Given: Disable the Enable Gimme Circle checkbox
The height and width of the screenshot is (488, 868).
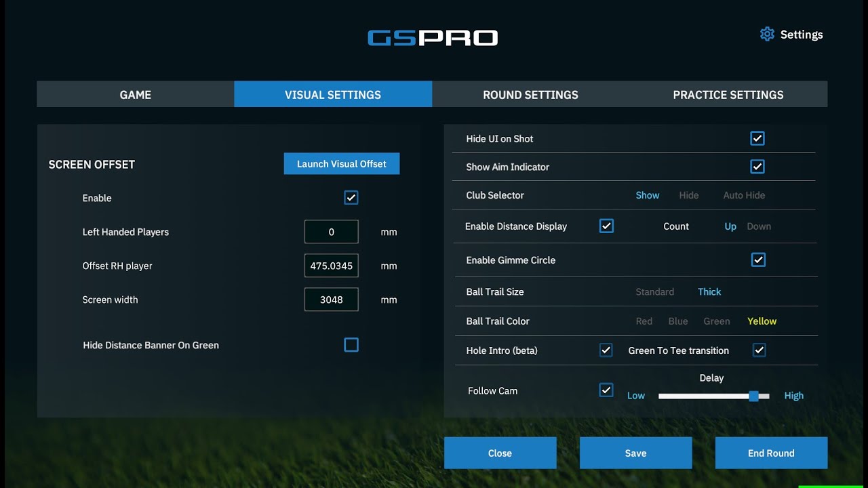Looking at the screenshot, I should click(758, 260).
